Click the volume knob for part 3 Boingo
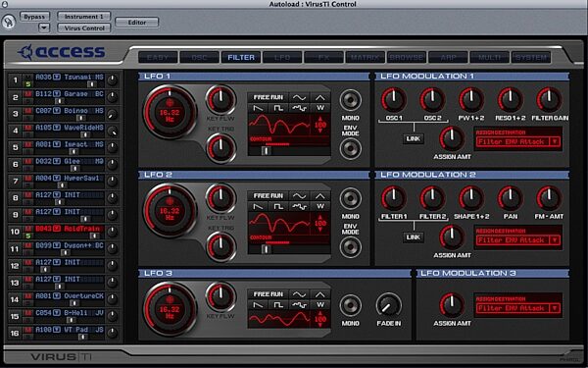 (x=112, y=114)
